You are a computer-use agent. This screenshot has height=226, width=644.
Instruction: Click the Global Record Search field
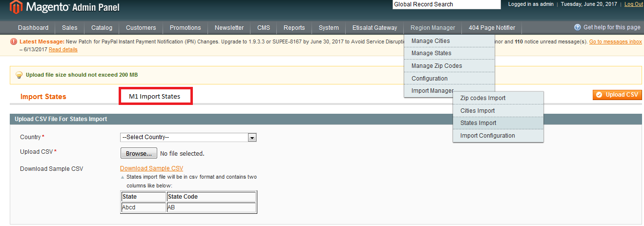click(447, 4)
